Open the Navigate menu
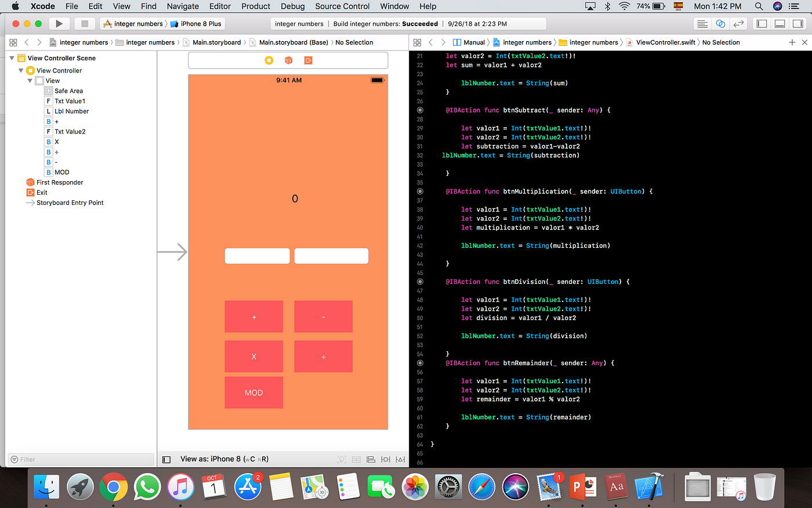The height and width of the screenshot is (508, 812). 183,6
